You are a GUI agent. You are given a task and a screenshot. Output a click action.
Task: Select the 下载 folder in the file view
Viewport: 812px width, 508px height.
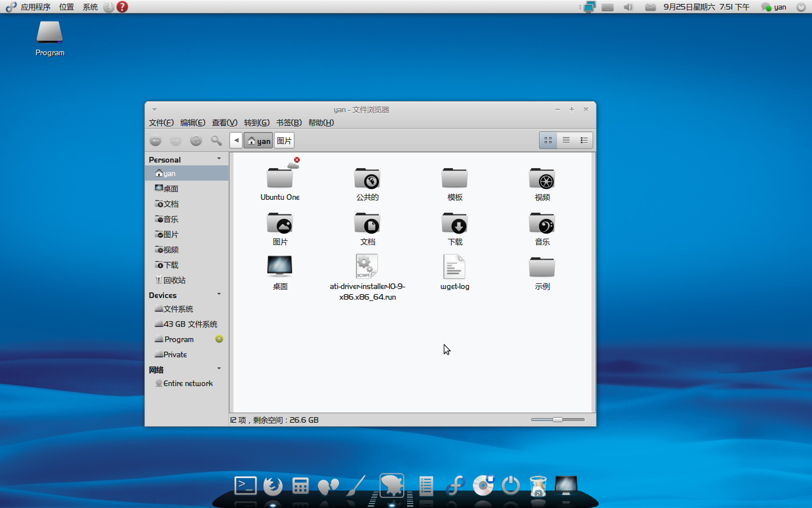[455, 229]
